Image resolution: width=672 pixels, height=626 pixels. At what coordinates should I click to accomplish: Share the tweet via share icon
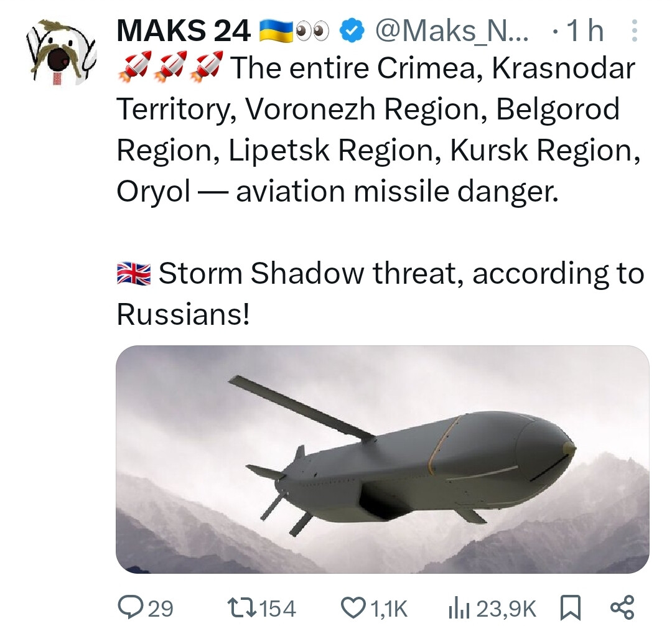click(622, 607)
